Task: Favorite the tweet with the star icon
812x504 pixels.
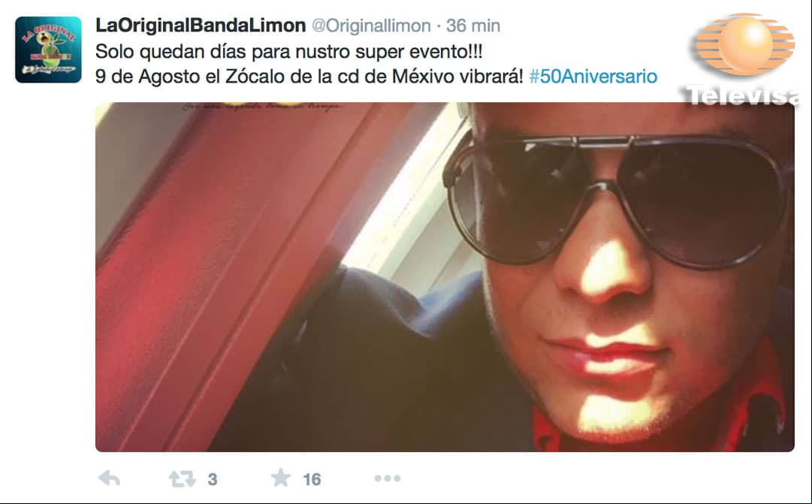Action: (281, 478)
